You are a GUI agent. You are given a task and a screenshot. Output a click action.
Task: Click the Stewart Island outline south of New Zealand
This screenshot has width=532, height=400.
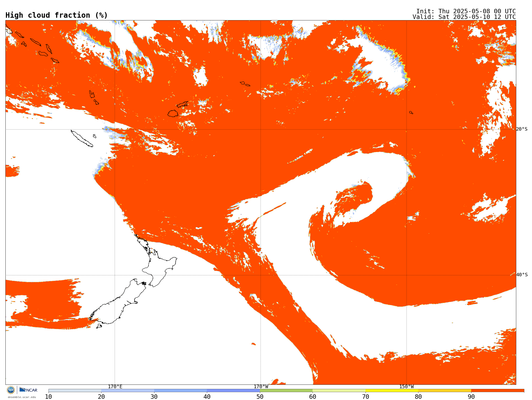pos(99,326)
